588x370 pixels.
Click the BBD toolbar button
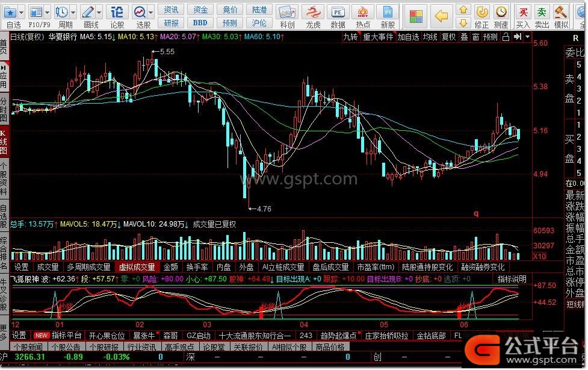(x=200, y=23)
